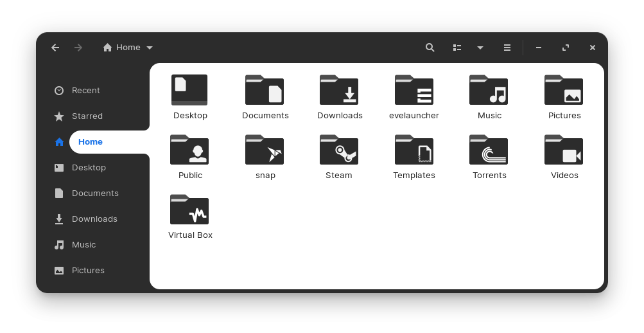Open view options dropdown arrow
Screen dimensions: 644x333
[480, 48]
